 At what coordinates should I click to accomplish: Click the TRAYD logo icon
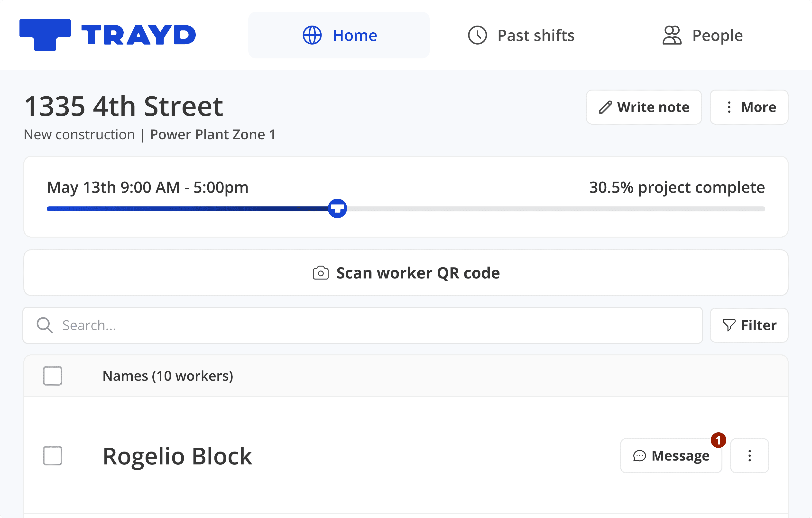click(45, 35)
